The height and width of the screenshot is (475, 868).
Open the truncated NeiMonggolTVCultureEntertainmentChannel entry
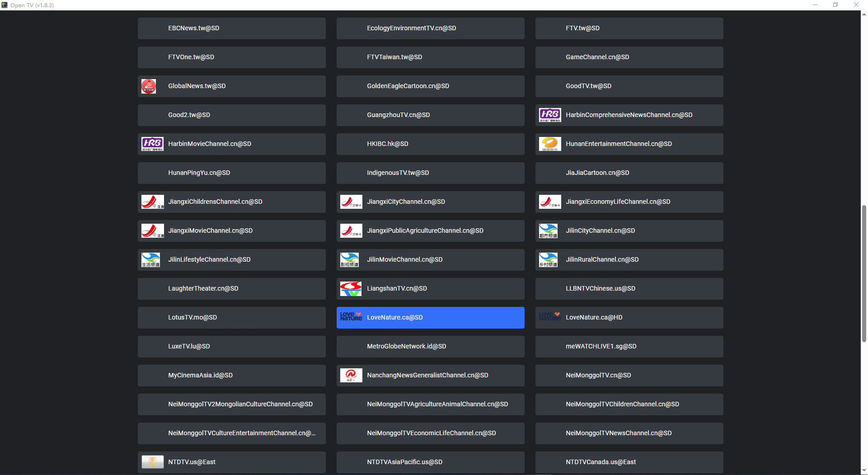[231, 433]
